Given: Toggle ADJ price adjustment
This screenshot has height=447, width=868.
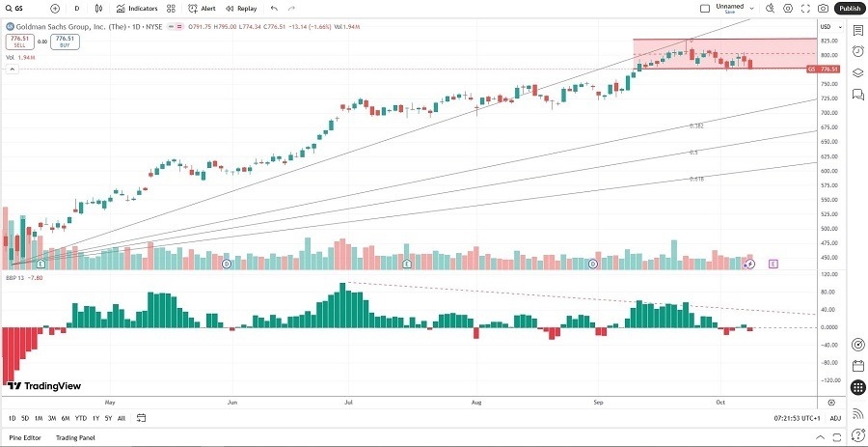Looking at the screenshot, I should (835, 418).
